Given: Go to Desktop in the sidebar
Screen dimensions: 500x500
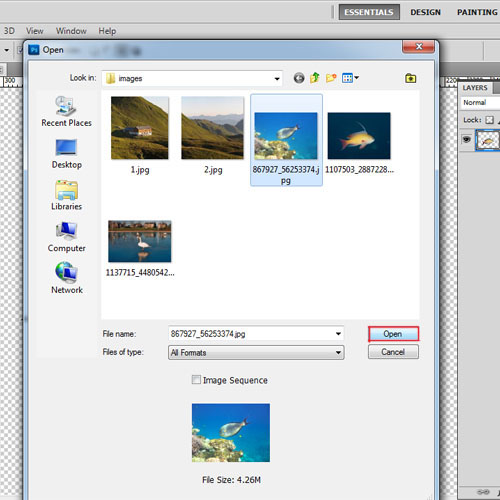Looking at the screenshot, I should [x=67, y=154].
